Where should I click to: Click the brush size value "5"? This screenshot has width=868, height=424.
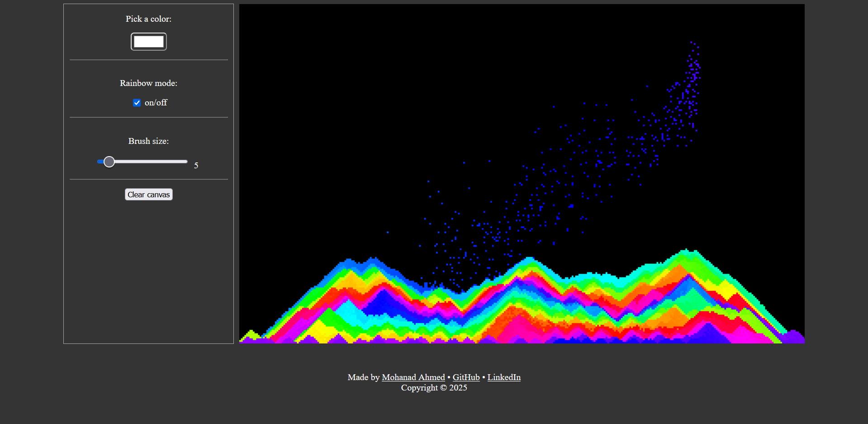196,166
